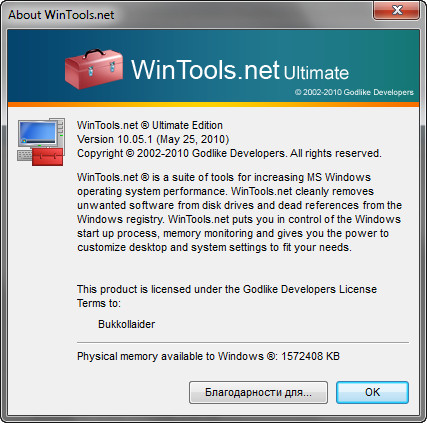
Task: Click the small red toolbox beside the keyboard
Action: click(47, 157)
